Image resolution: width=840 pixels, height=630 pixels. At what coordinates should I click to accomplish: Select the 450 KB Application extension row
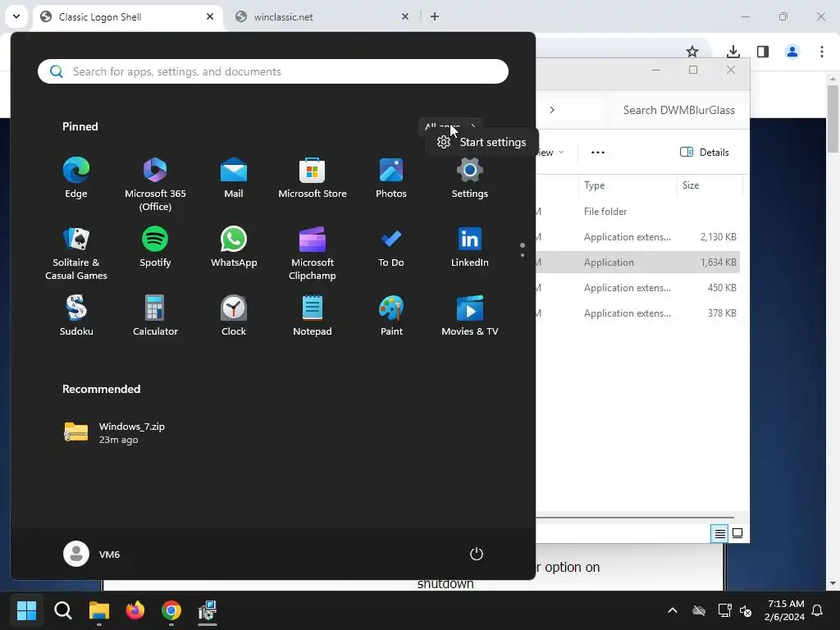638,288
